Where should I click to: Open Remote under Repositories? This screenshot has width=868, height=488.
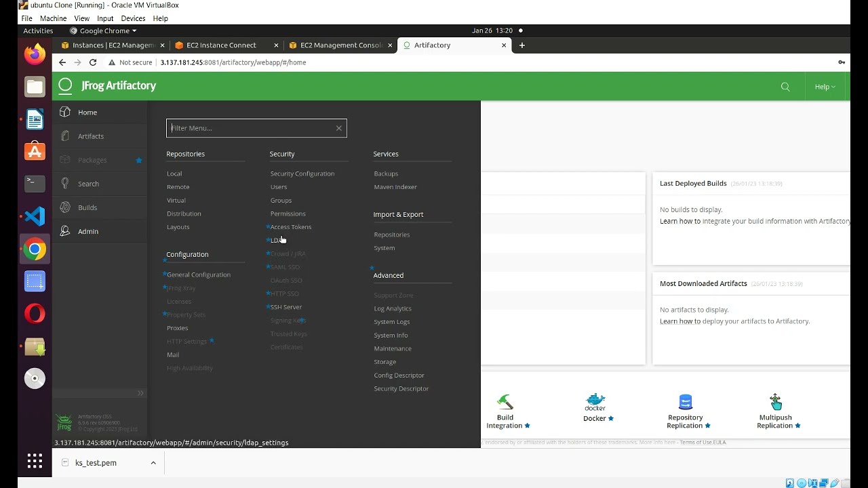click(x=178, y=187)
